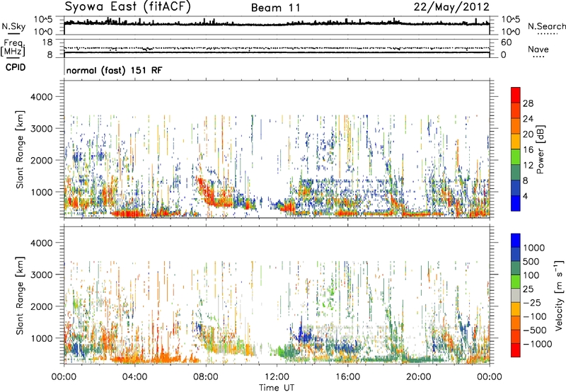Click the "Freq. [MHz]" axis label

13,48
